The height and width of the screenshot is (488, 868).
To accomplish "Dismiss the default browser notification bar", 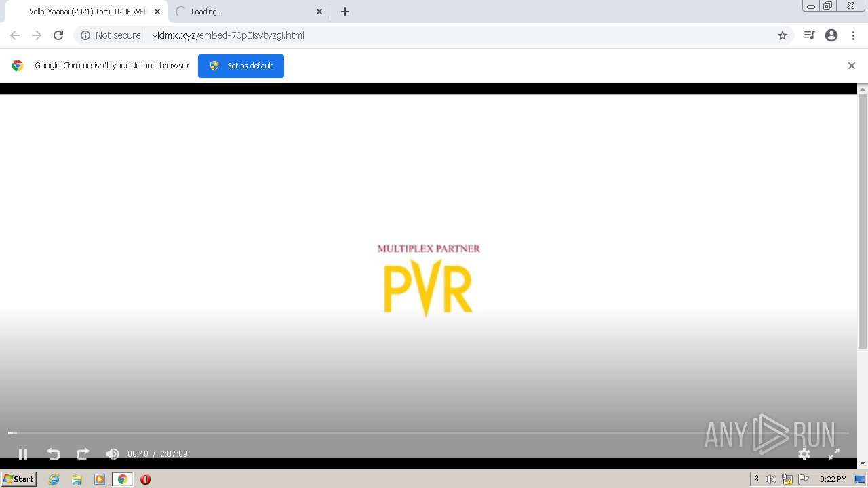I will tap(852, 66).
